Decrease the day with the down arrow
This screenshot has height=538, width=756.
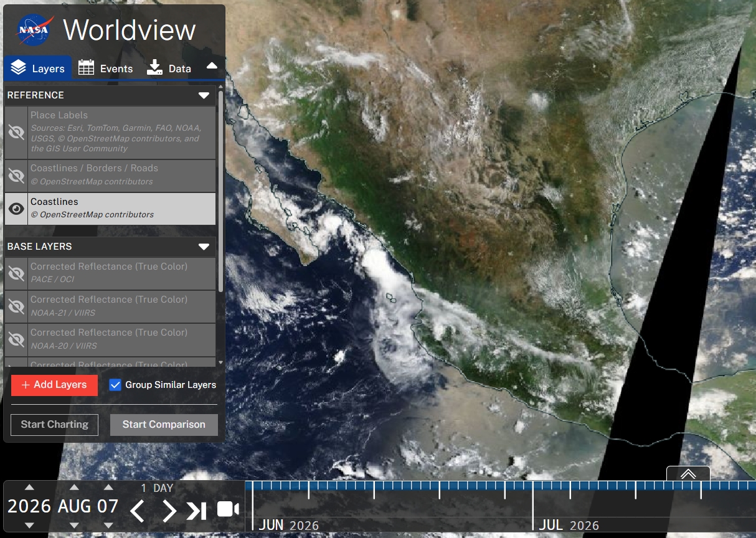pyautogui.click(x=108, y=526)
